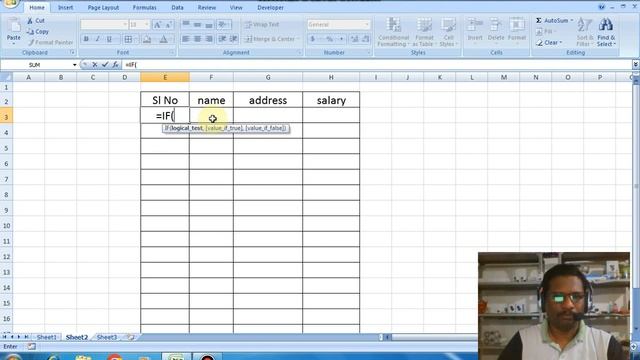The width and height of the screenshot is (640, 360).
Task: Open the Excel Help icon
Action: coord(601,7)
